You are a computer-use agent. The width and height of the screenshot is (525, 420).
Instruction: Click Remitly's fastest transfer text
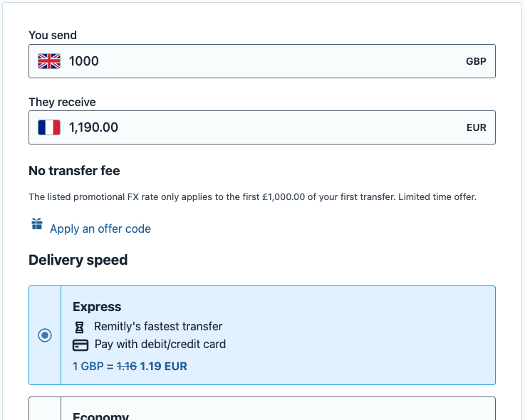pyautogui.click(x=158, y=326)
